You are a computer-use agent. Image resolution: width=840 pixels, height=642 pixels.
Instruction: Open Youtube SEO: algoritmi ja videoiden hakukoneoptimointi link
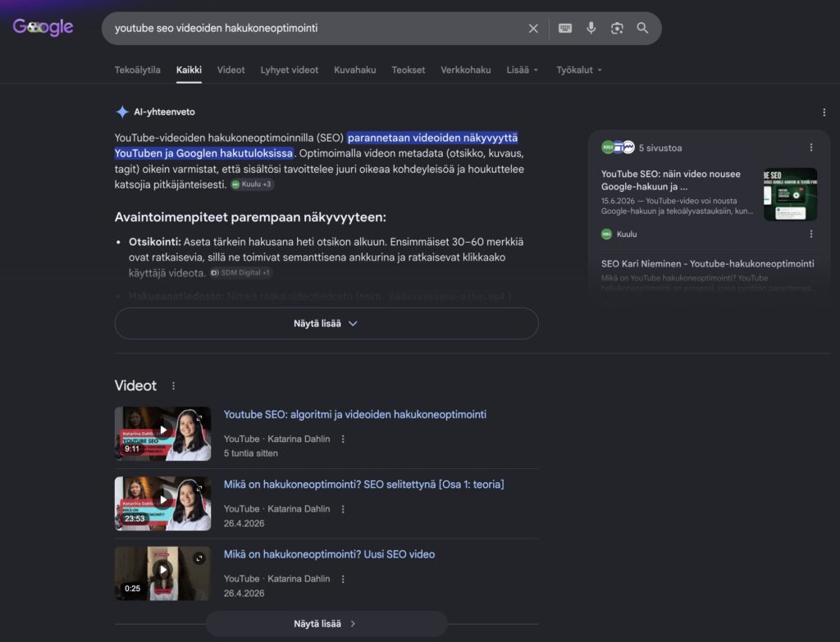(355, 414)
